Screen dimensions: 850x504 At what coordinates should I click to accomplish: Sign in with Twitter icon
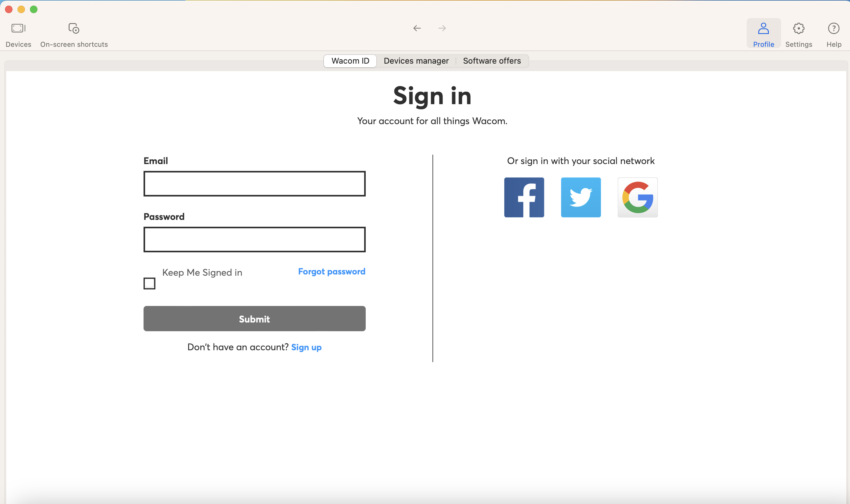581,197
